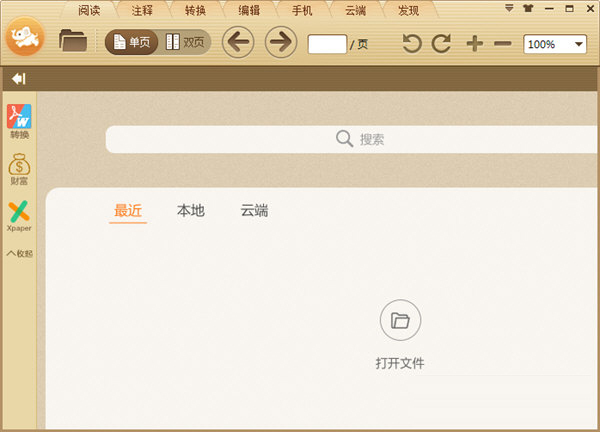This screenshot has height=432, width=600.
Task: Go to the next page with forward arrow
Action: tap(281, 43)
